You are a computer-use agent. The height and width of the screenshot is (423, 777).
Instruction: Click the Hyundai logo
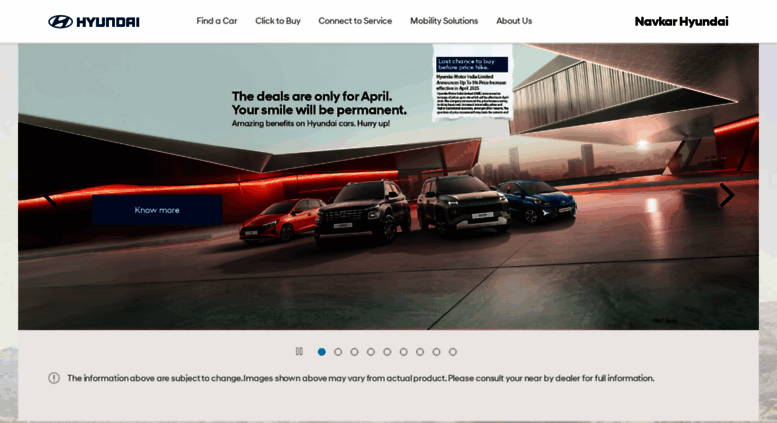[x=94, y=22]
